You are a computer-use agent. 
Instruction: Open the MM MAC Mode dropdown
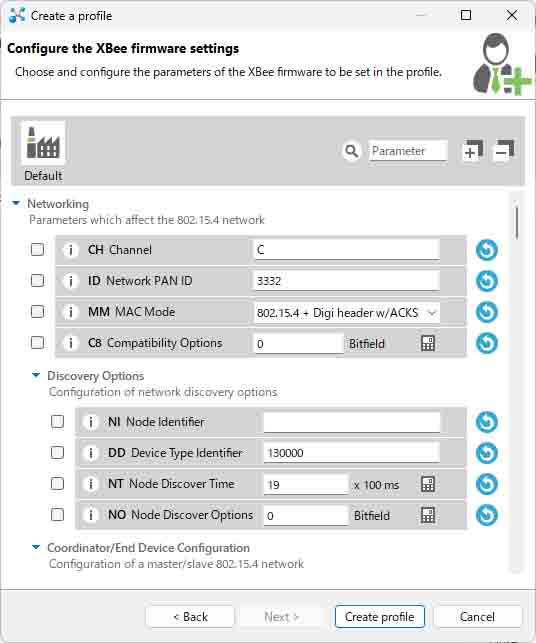(x=347, y=313)
